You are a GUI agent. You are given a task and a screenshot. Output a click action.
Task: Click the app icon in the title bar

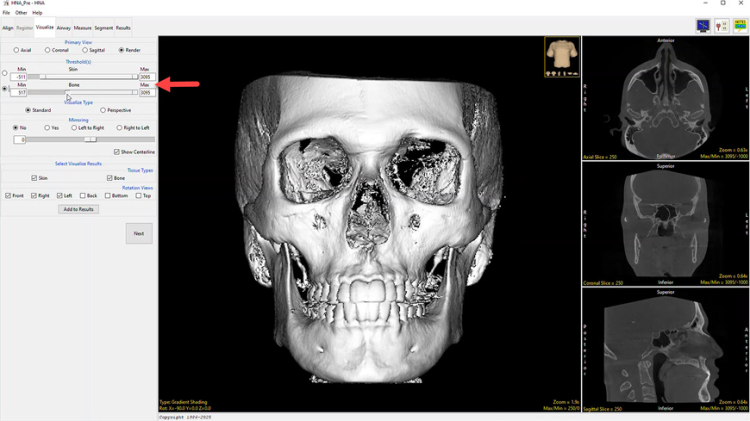pyautogui.click(x=5, y=4)
